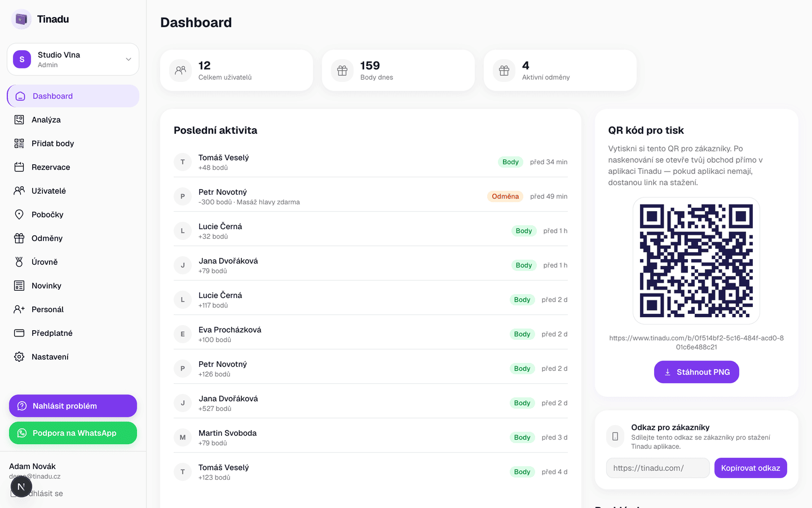
Task: Open the Rezervace menu item
Action: click(x=73, y=167)
